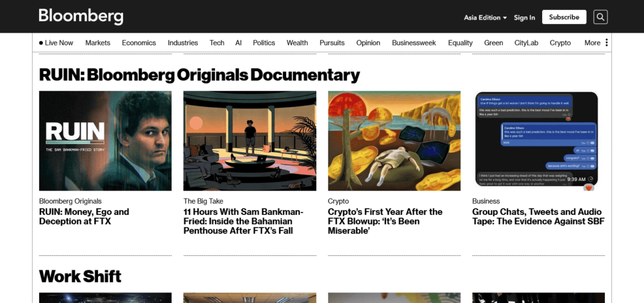Open the More menu three-dots icon
Image resolution: width=644 pixels, height=303 pixels.
tap(606, 43)
